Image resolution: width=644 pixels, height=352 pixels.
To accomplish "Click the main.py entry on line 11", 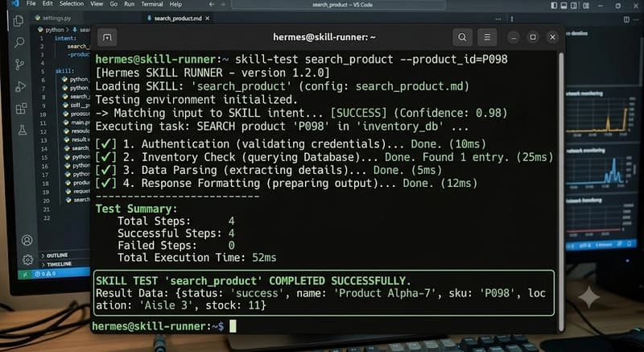I will (76, 122).
